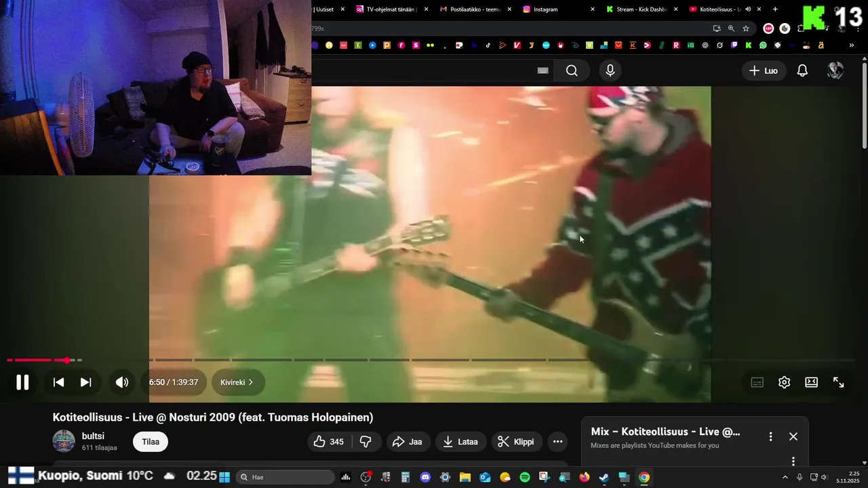Image resolution: width=868 pixels, height=488 pixels.
Task: Open the on-screen keyboard in search
Action: tap(542, 70)
